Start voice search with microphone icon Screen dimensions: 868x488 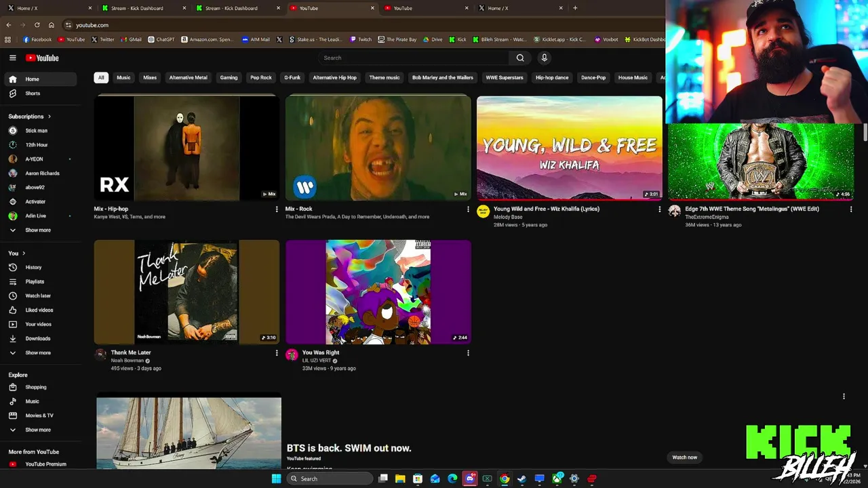pyautogui.click(x=544, y=58)
